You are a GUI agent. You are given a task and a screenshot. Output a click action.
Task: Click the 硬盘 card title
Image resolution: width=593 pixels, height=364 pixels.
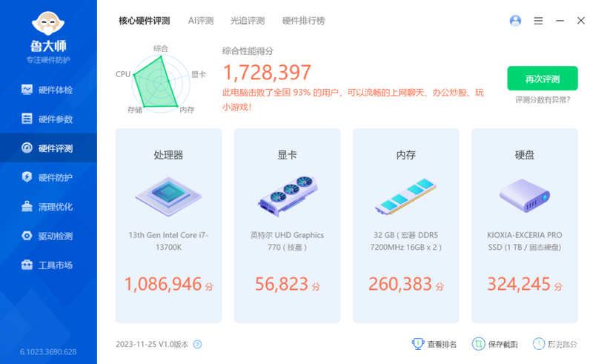click(525, 155)
